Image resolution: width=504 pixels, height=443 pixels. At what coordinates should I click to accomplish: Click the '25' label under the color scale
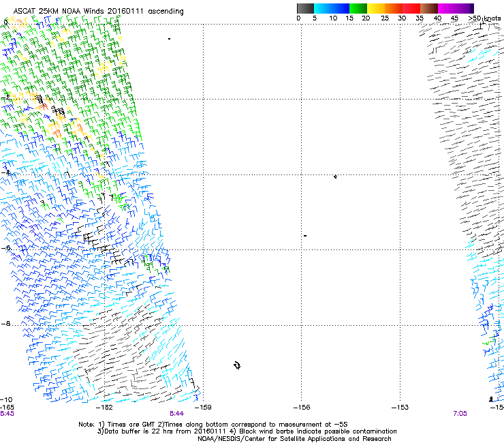pyautogui.click(x=385, y=18)
